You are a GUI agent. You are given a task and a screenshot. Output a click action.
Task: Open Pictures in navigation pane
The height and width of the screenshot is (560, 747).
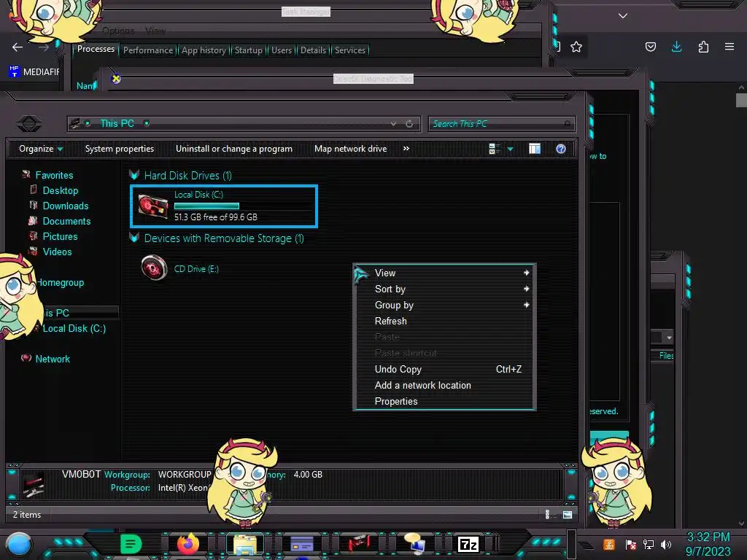60,236
